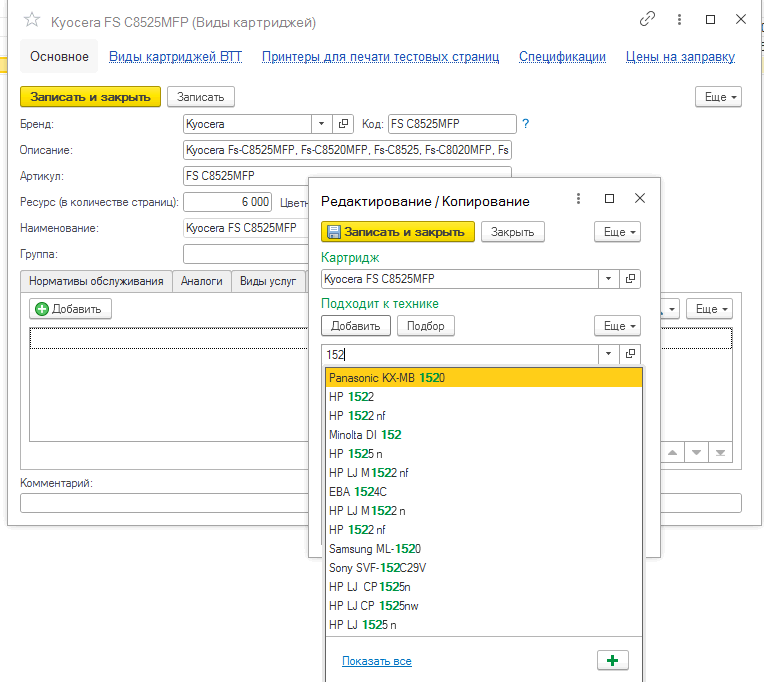Open the Еще menu next to Закрыть
764x682 pixels.
[617, 232]
